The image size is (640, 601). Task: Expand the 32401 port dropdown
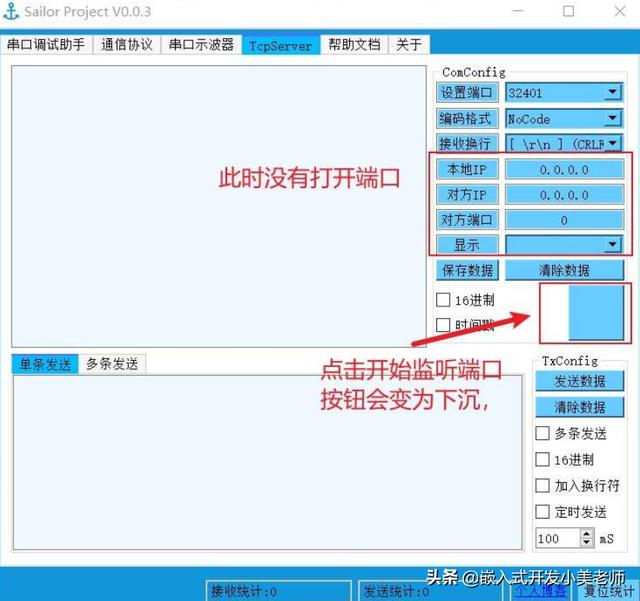pyautogui.click(x=613, y=93)
